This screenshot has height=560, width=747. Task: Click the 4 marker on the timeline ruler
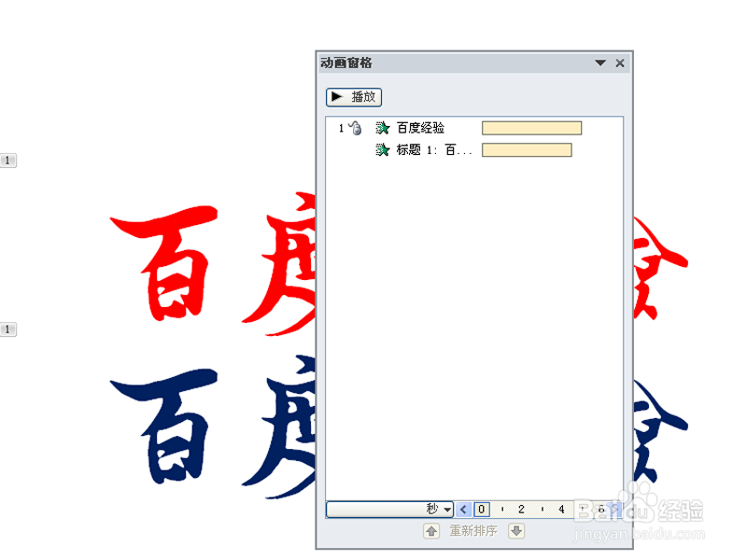click(x=561, y=509)
